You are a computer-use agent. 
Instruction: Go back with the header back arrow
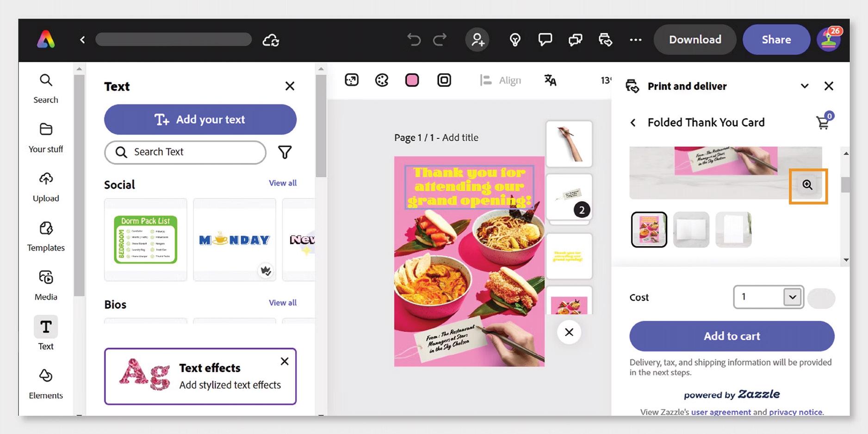pyautogui.click(x=82, y=40)
